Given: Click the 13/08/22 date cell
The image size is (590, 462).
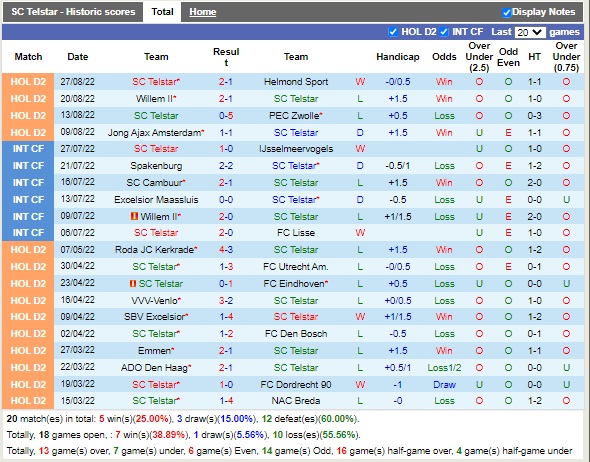Looking at the screenshot, I should pyautogui.click(x=78, y=115).
